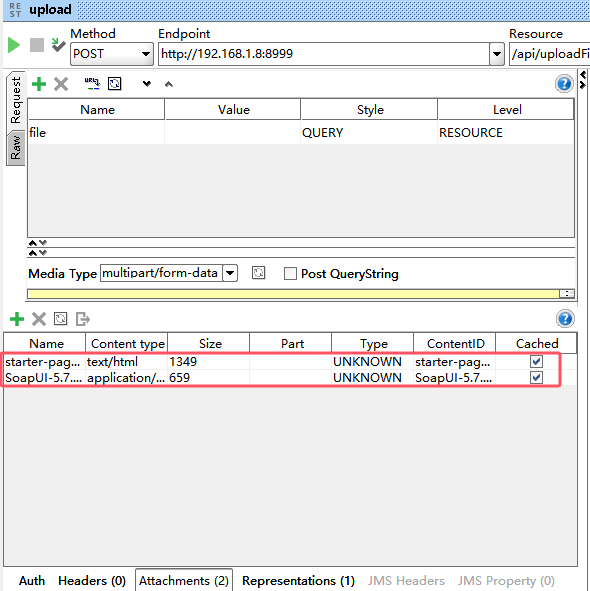The width and height of the screenshot is (590, 591).
Task: Add an attachment with green plus icon
Action: click(x=17, y=319)
